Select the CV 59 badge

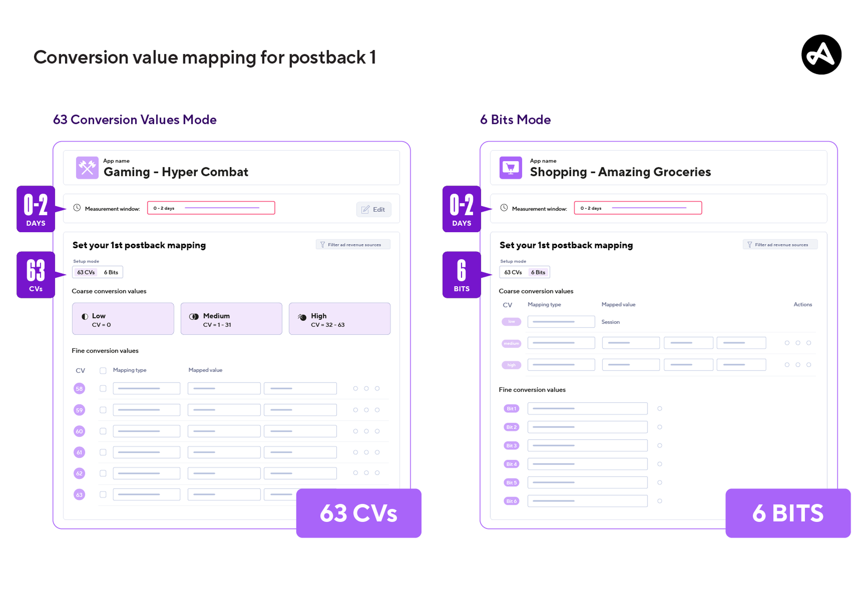(79, 410)
